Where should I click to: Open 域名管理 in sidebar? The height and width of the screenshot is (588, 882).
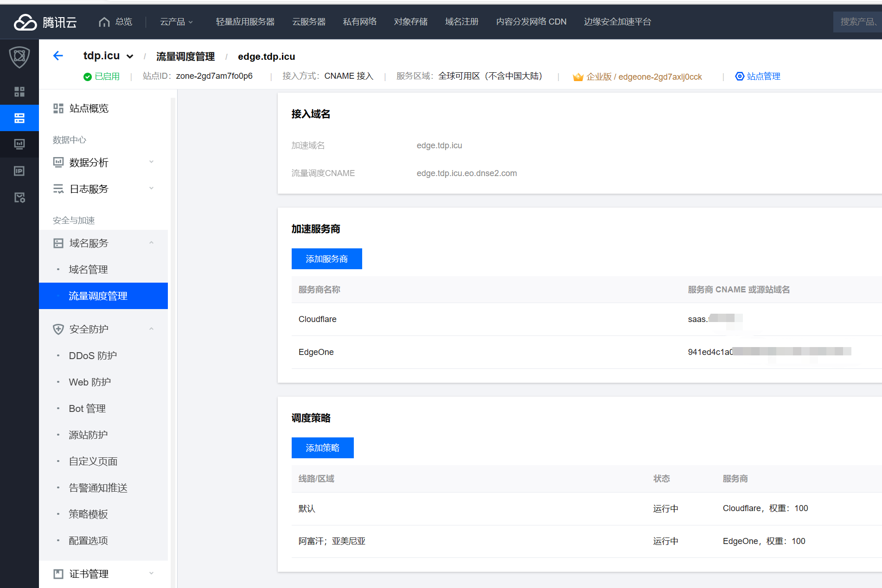coord(88,270)
